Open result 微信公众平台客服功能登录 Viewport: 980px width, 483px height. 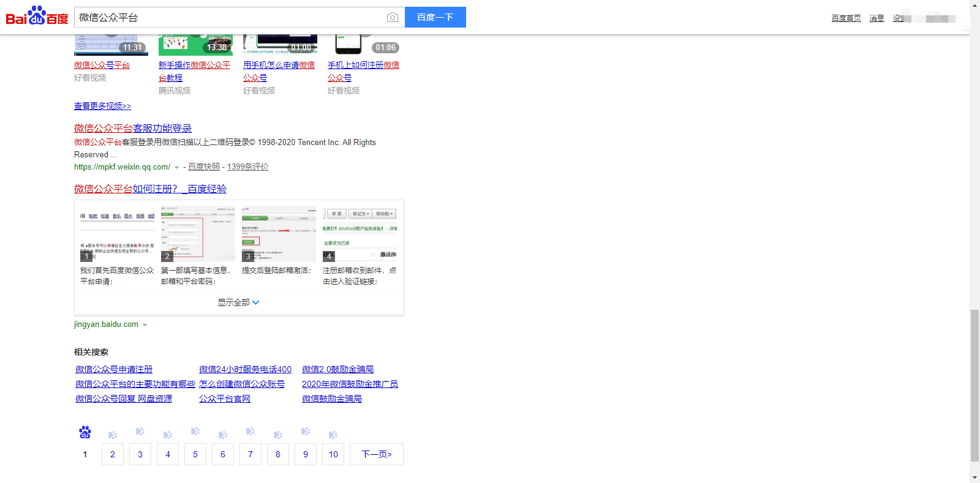tap(133, 128)
